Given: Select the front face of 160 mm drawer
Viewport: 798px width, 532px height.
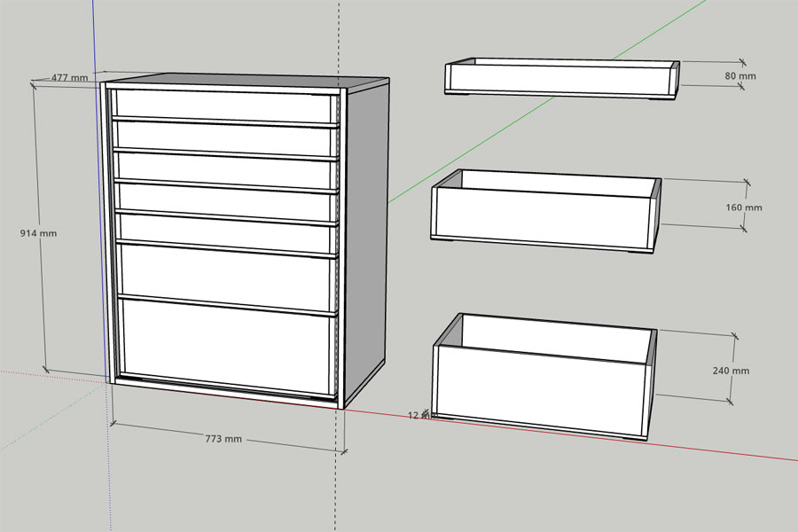Looking at the screenshot, I should tap(541, 217).
